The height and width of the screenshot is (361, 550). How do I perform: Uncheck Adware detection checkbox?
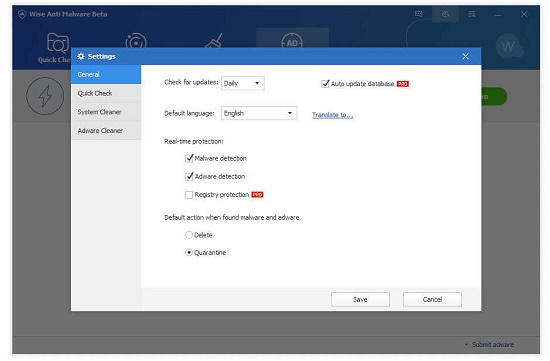click(189, 176)
